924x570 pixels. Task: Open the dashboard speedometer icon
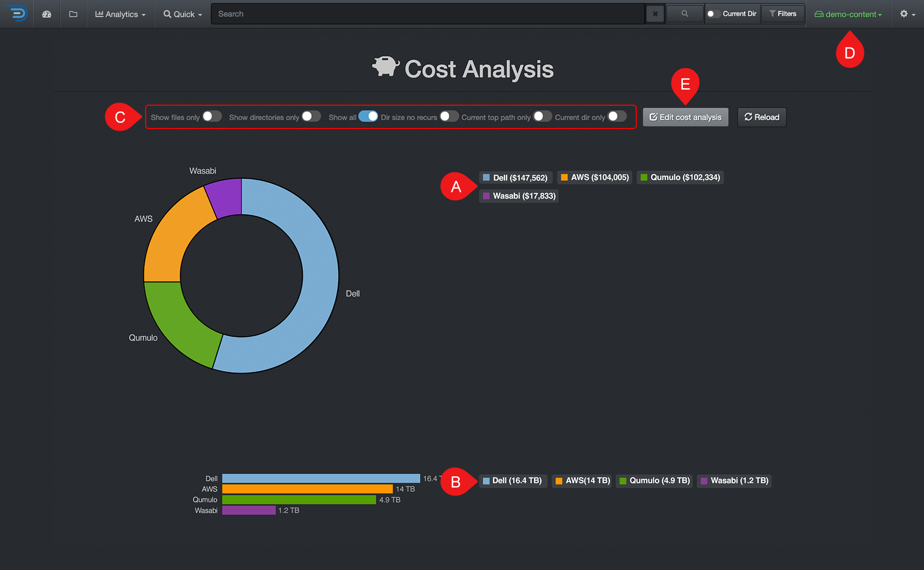click(47, 14)
